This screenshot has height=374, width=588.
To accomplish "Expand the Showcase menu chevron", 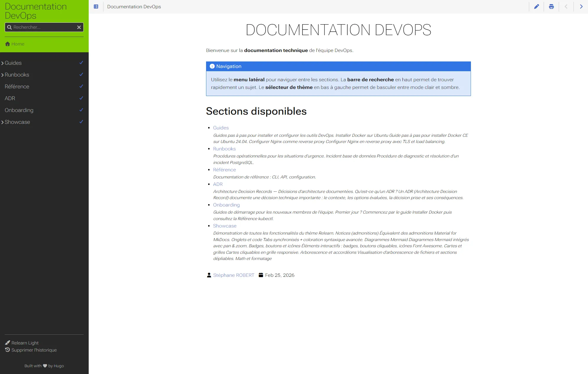I will point(2,122).
